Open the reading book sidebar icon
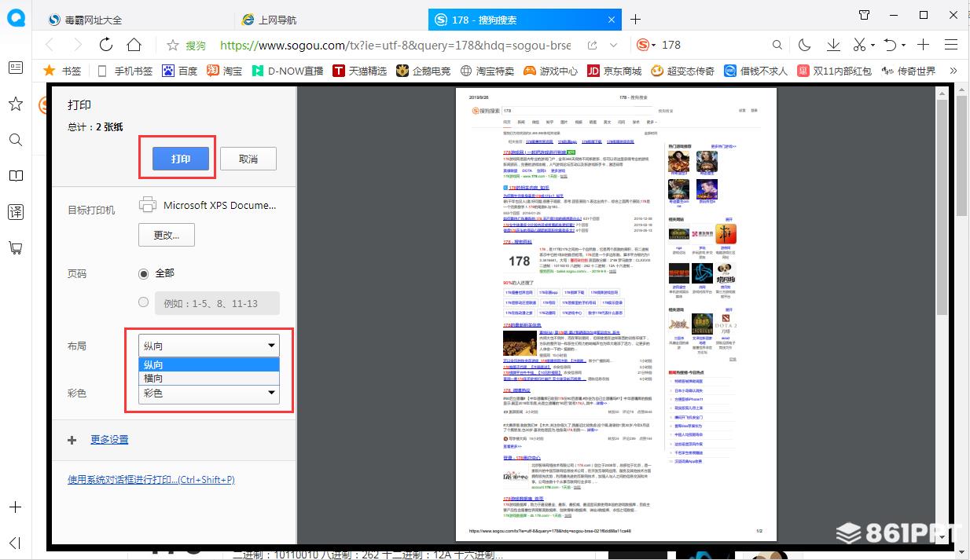 pos(15,176)
